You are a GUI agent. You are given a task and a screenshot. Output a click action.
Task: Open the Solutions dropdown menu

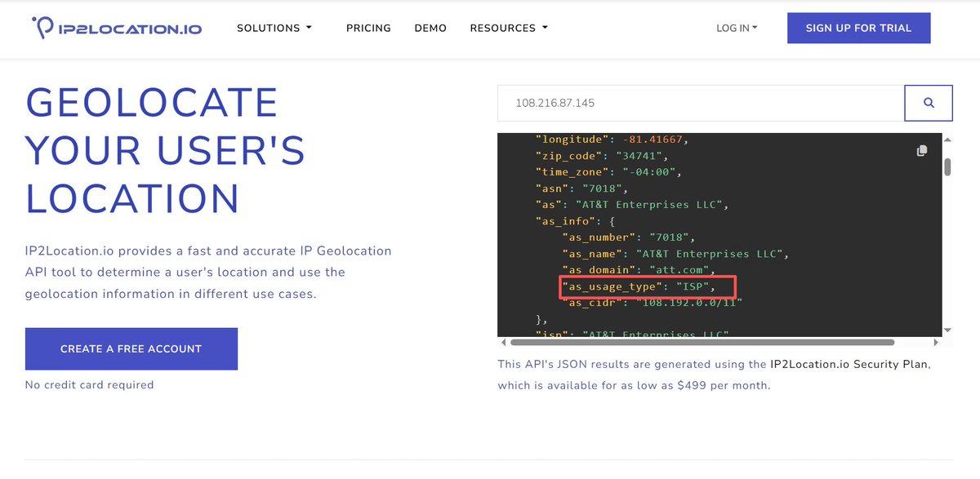point(274,28)
